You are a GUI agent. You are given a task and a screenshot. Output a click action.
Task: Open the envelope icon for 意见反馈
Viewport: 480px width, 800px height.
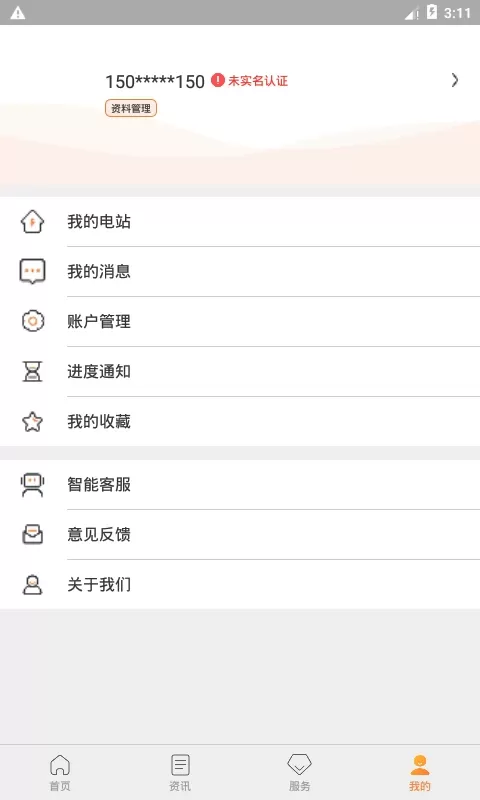click(32, 534)
